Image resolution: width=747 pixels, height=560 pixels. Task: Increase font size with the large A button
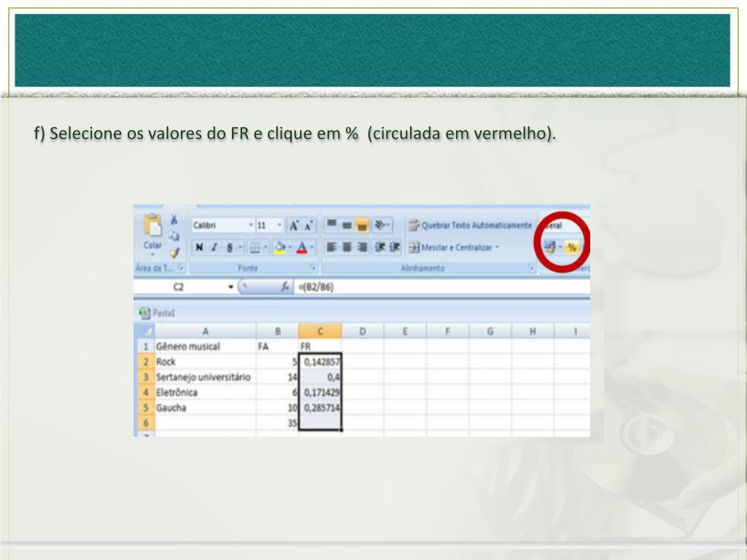point(295,226)
